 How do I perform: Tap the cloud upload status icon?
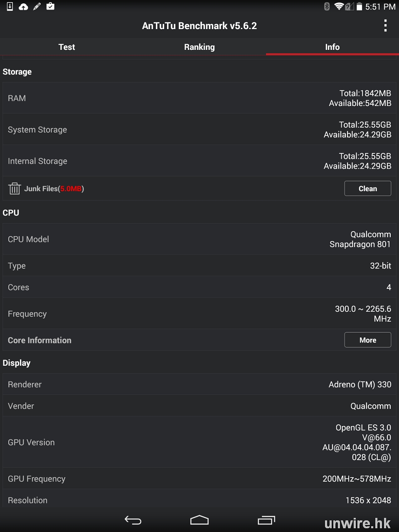[23, 6]
